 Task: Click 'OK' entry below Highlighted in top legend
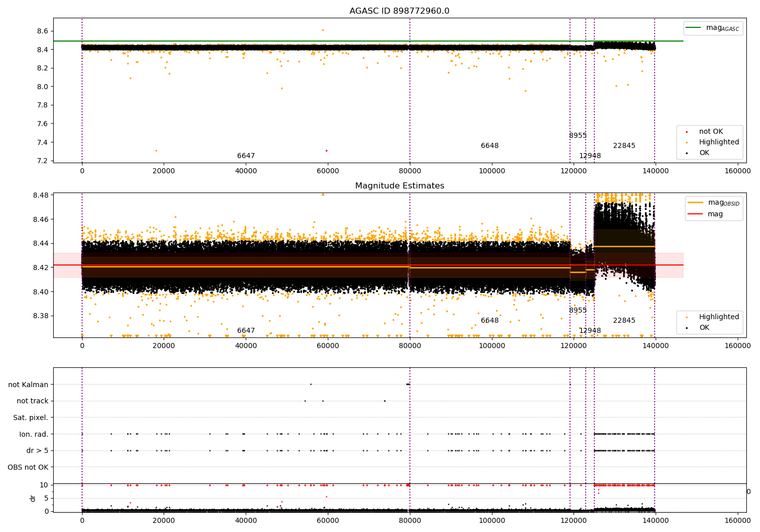coord(704,153)
